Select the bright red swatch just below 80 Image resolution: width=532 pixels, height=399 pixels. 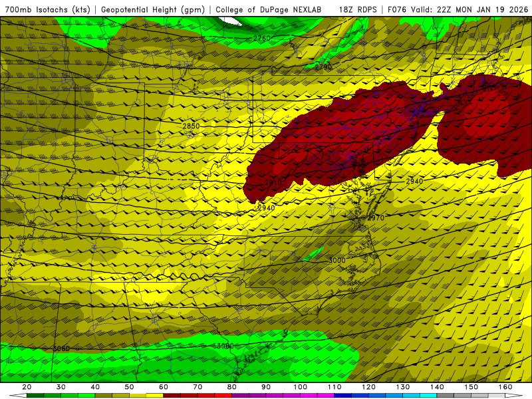coord(223,395)
